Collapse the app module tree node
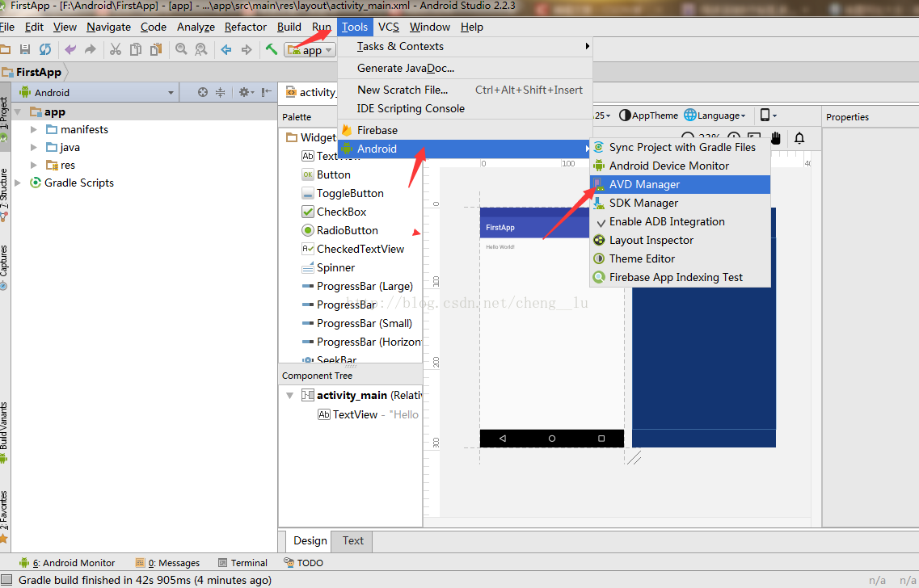This screenshot has width=919, height=588. pyautogui.click(x=18, y=111)
